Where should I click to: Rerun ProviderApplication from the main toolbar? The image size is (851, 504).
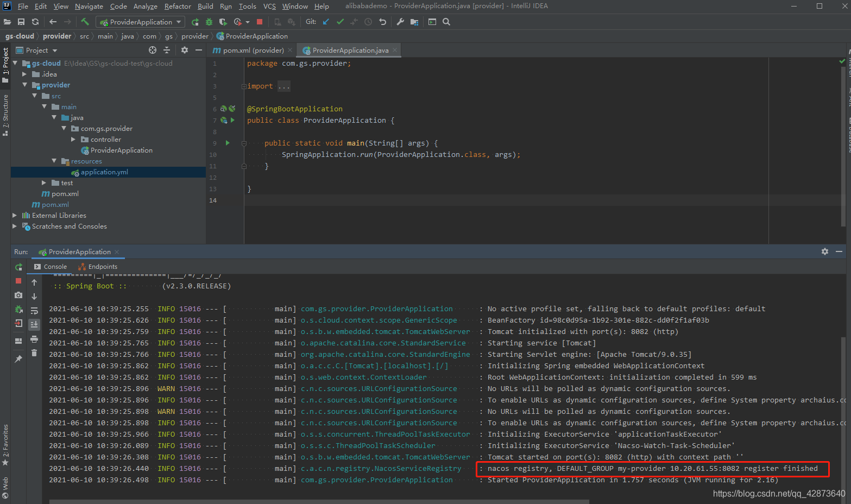(195, 22)
